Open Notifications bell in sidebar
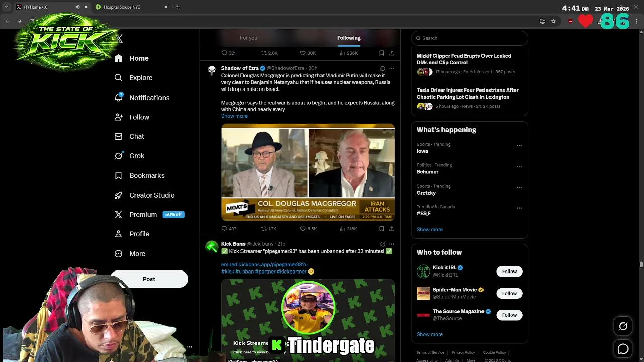This screenshot has height=362, width=644. 142,98
